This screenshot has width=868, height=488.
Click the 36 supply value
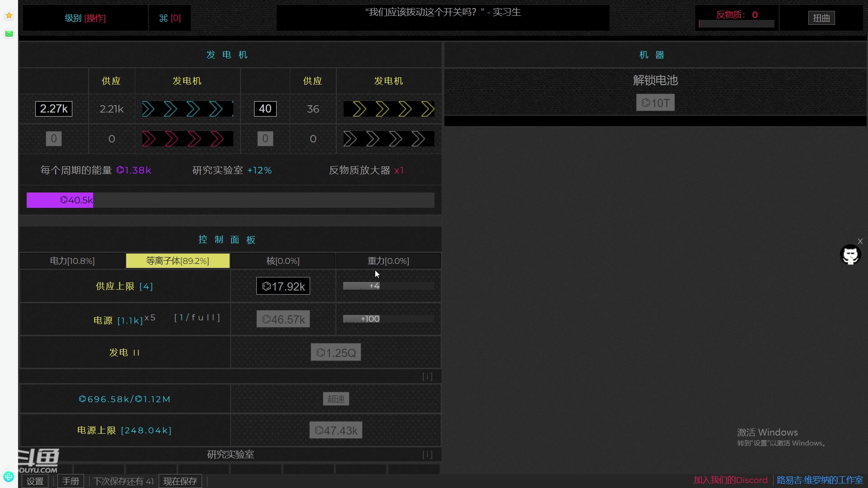coord(313,109)
